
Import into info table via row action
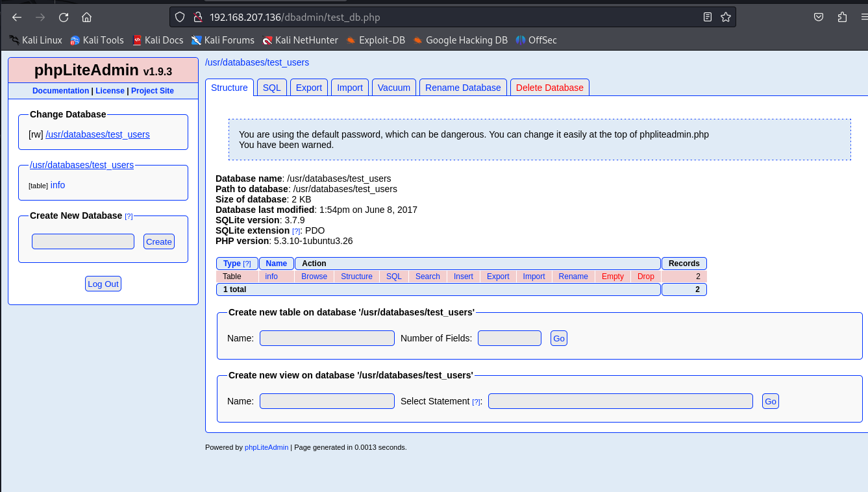click(x=534, y=277)
